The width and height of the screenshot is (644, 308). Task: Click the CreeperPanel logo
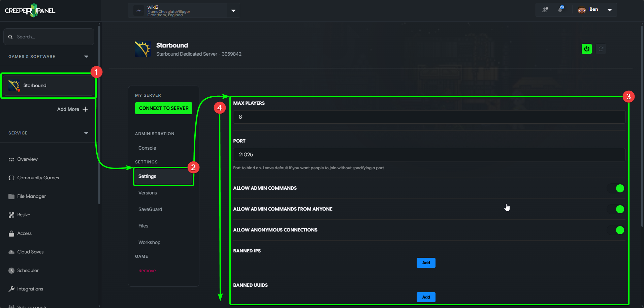(x=30, y=10)
